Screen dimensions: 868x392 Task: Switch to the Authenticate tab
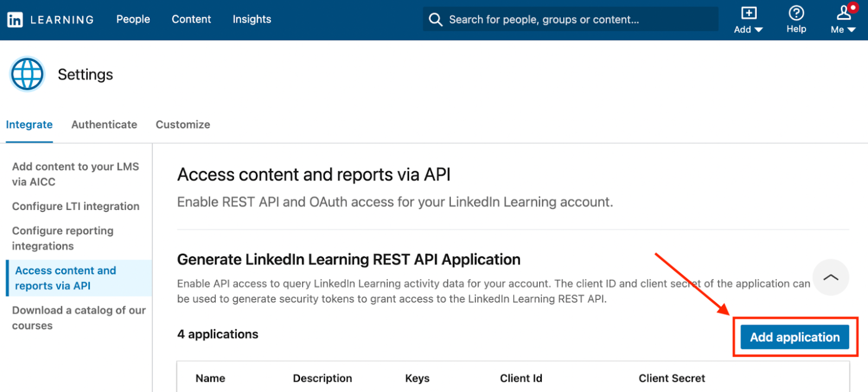point(104,125)
